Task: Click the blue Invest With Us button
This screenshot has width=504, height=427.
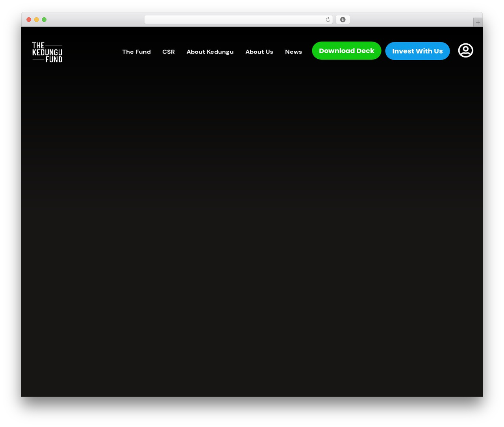Action: [417, 51]
